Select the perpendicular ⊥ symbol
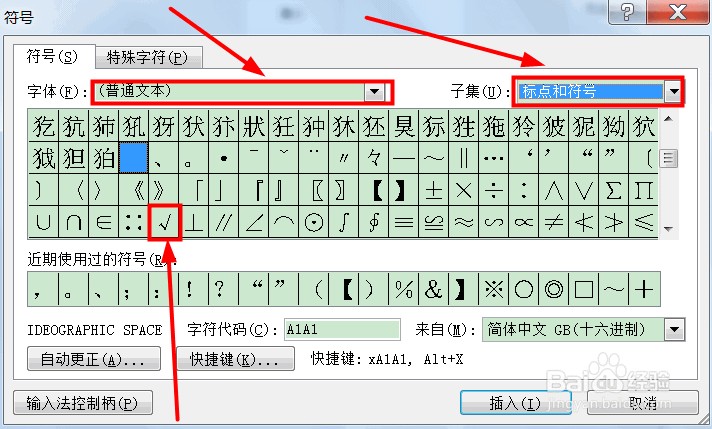712x429 pixels. (194, 222)
